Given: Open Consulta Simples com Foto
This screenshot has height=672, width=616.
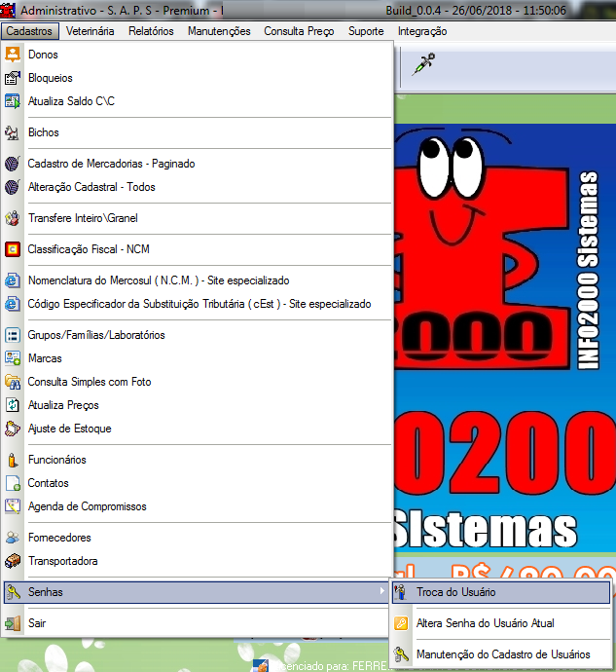Looking at the screenshot, I should (x=198, y=382).
